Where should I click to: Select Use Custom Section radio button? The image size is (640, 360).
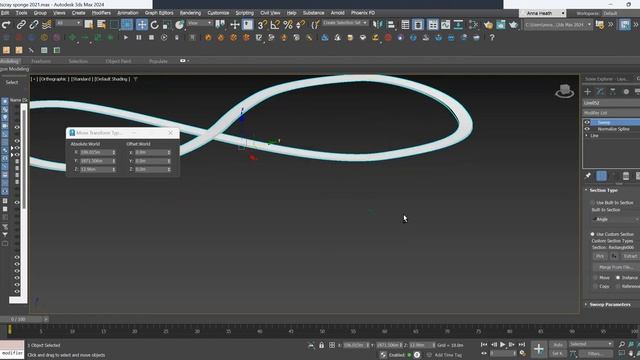pos(592,234)
